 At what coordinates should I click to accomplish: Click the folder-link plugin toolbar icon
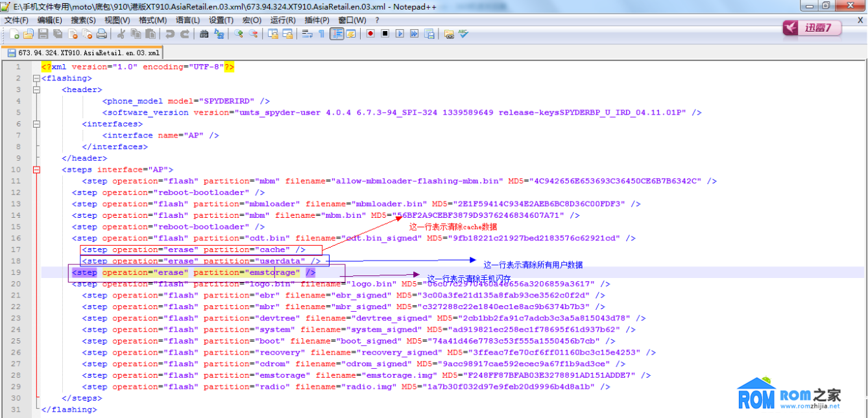click(448, 34)
